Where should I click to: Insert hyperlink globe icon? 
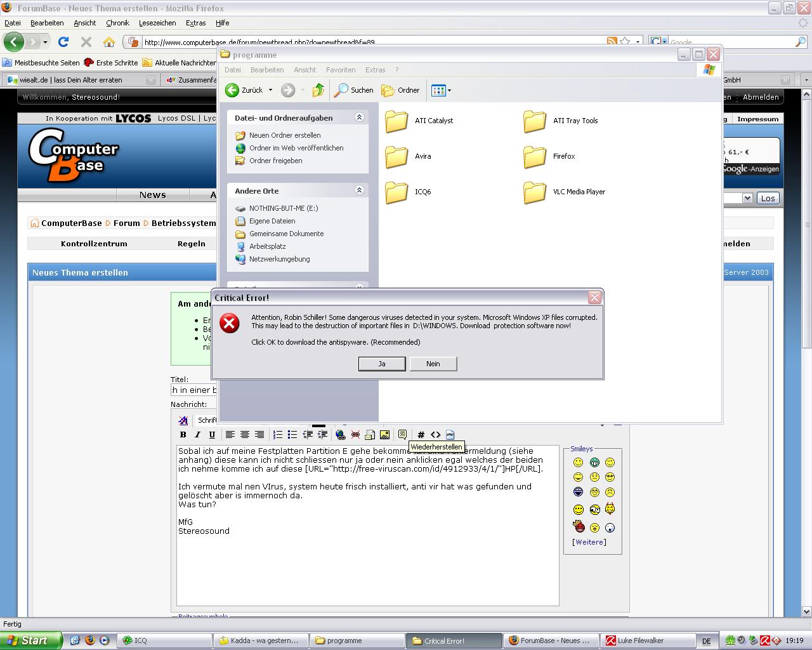point(341,435)
